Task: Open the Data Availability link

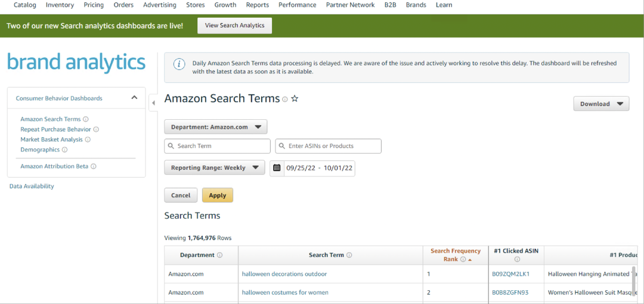Action: coord(32,187)
